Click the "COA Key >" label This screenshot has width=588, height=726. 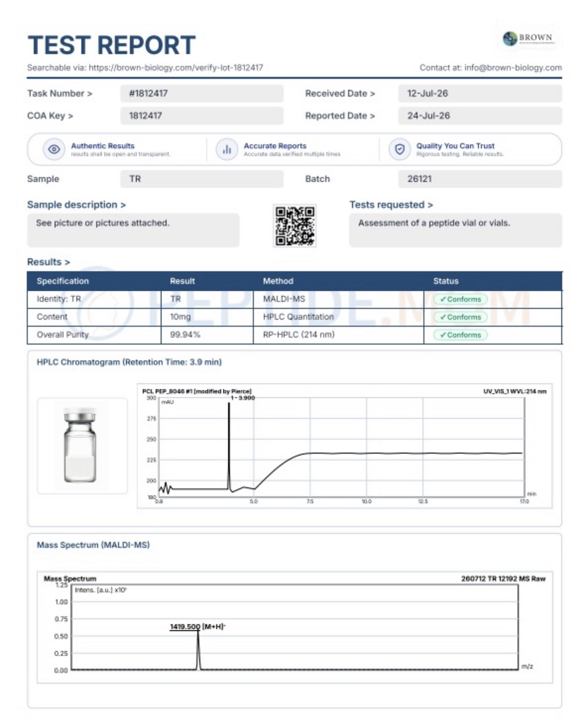click(50, 116)
